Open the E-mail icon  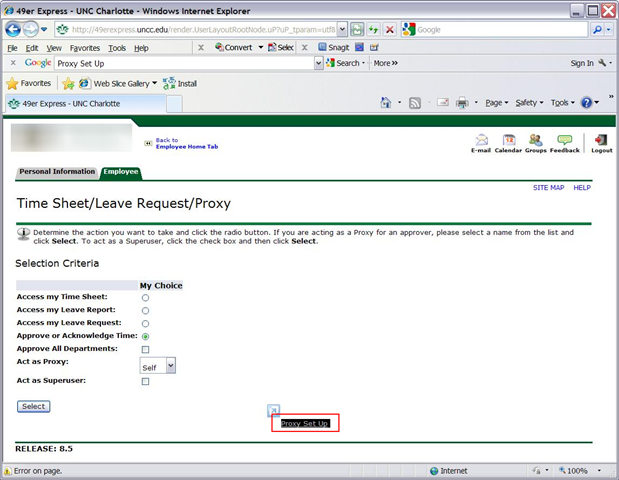coord(481,140)
